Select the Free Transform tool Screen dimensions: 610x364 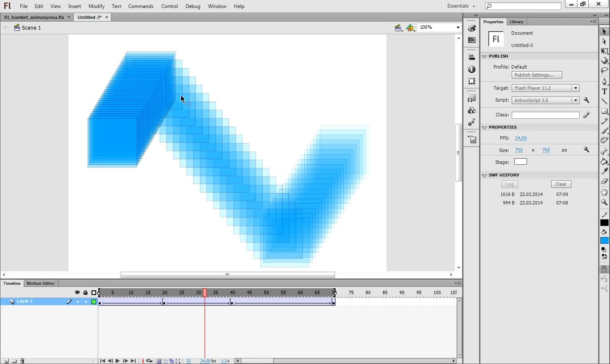pos(604,51)
